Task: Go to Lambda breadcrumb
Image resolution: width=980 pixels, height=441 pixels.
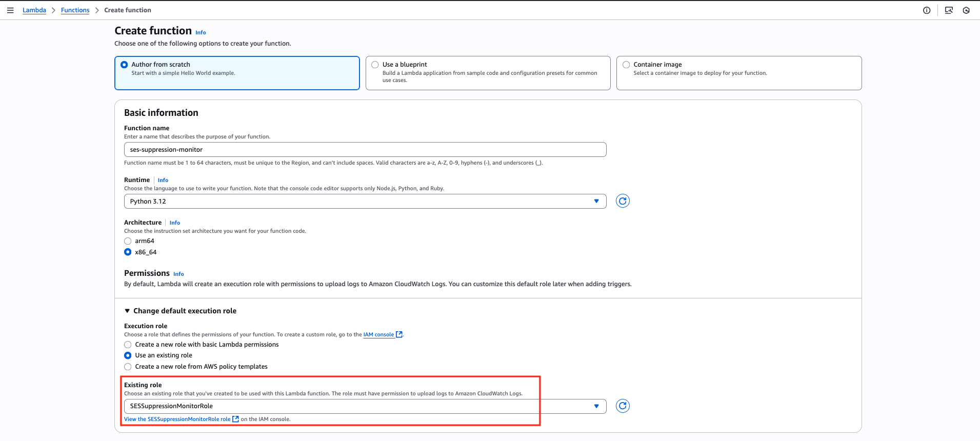Action: point(34,10)
